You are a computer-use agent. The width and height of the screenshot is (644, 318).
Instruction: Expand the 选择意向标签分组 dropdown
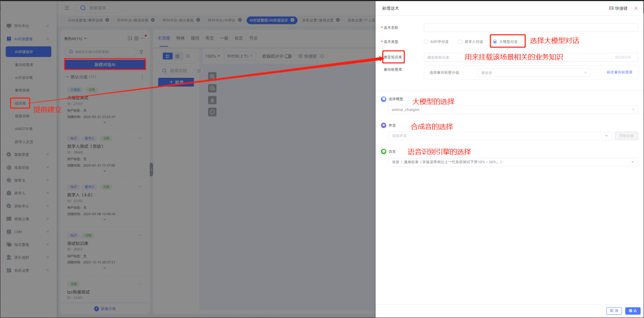[x=534, y=73]
